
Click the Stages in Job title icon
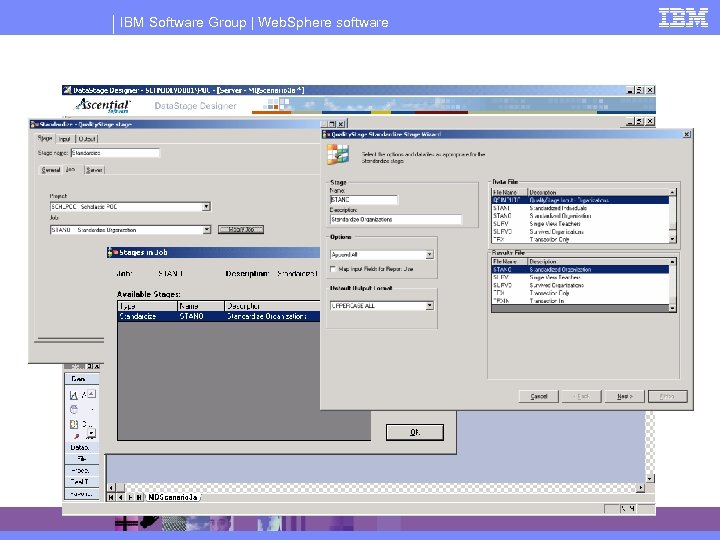click(112, 252)
